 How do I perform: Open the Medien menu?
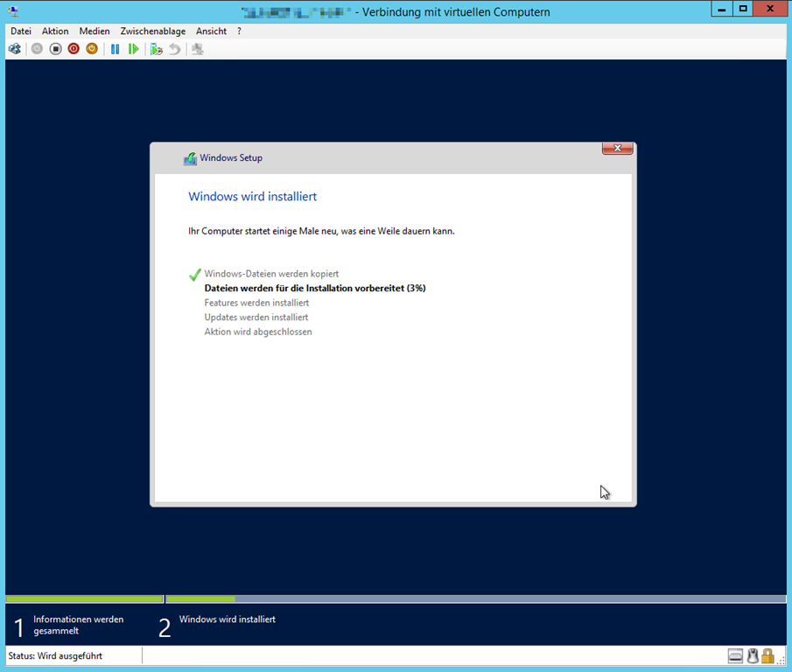(95, 31)
